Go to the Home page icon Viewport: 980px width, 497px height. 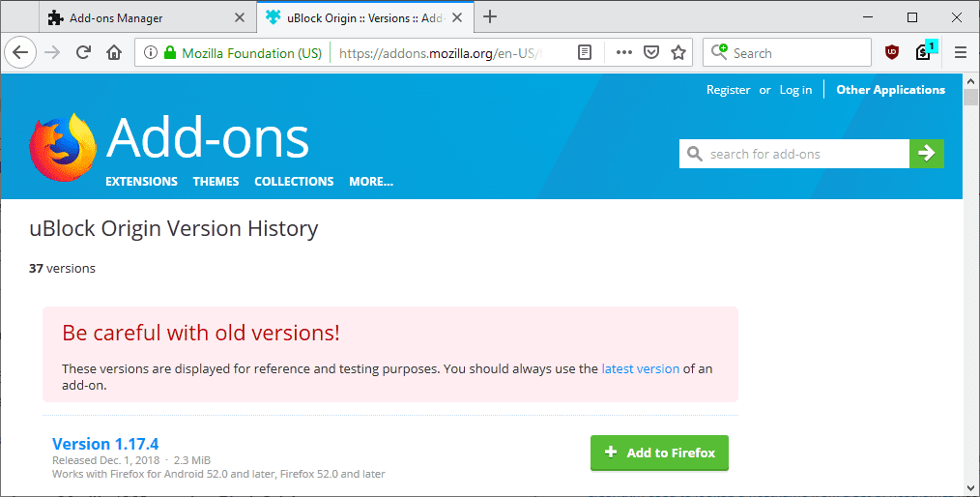click(114, 52)
